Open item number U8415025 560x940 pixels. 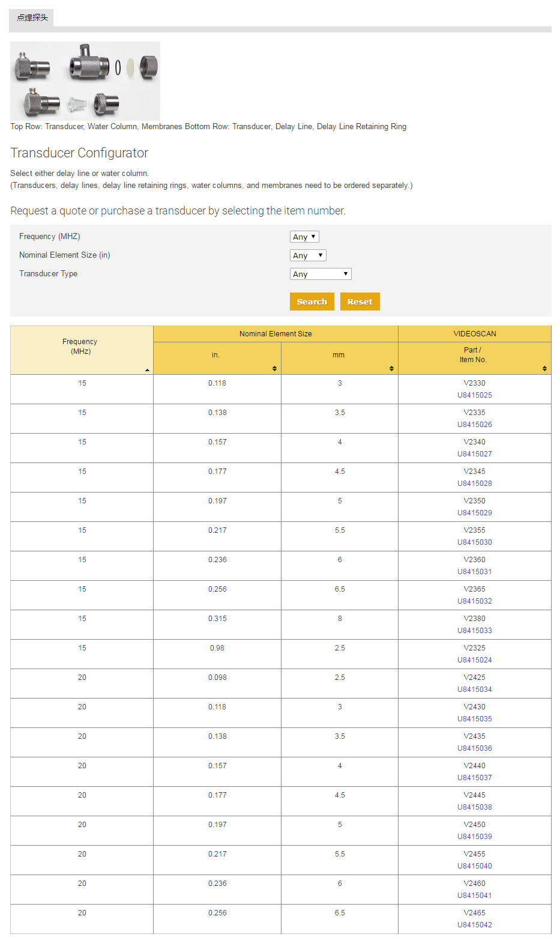(475, 395)
